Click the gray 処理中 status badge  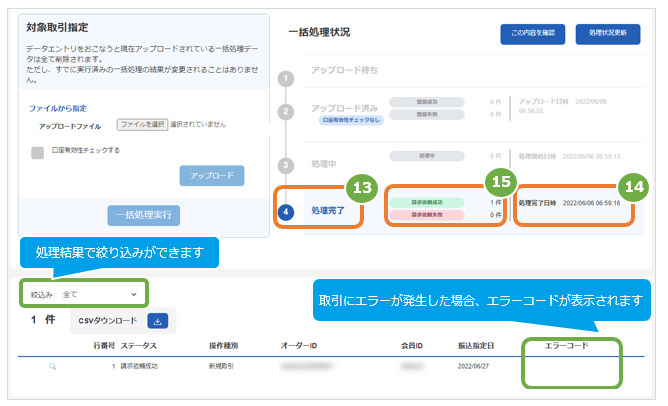click(x=427, y=156)
